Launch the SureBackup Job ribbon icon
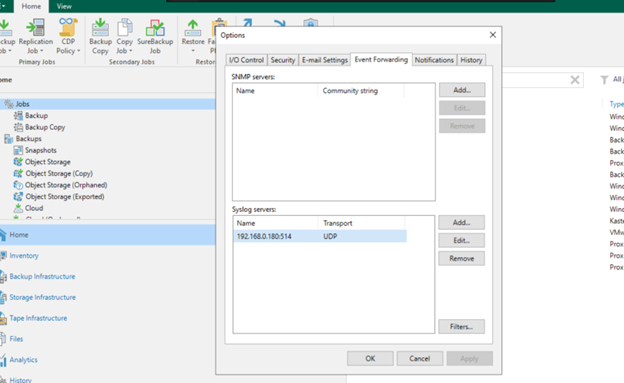The height and width of the screenshot is (383, 624). point(155,27)
